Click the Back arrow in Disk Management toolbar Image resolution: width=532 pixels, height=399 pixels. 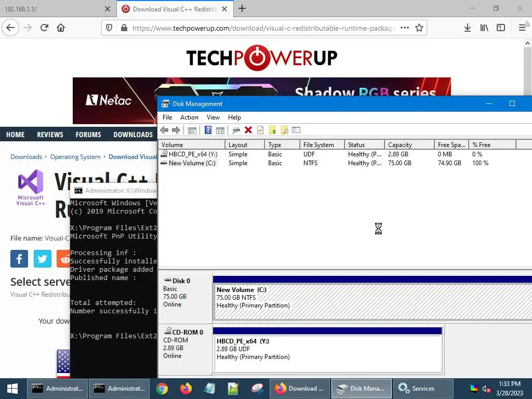point(165,130)
